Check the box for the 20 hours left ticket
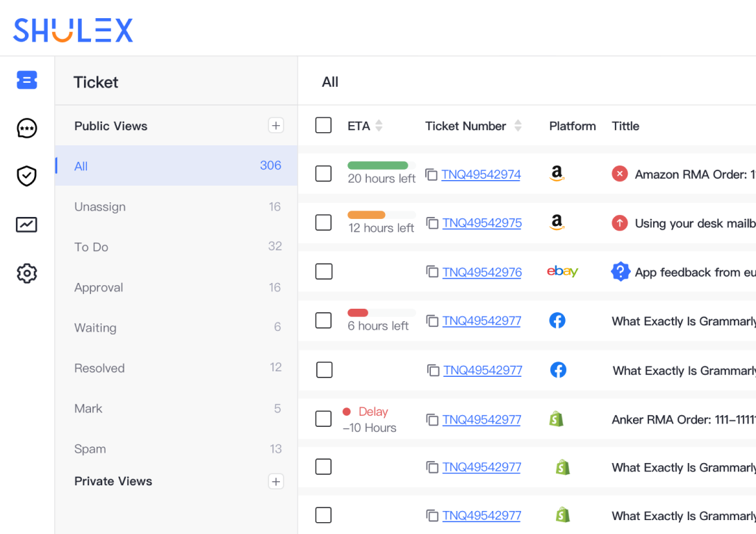756x534 pixels. pos(323,174)
